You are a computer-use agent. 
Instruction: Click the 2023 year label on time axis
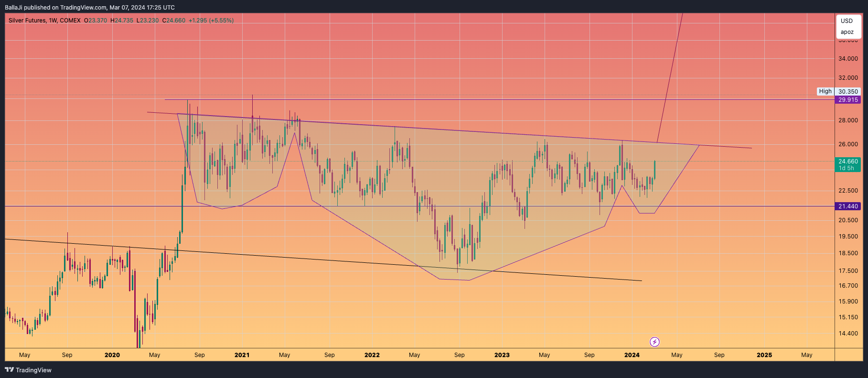pyautogui.click(x=502, y=355)
